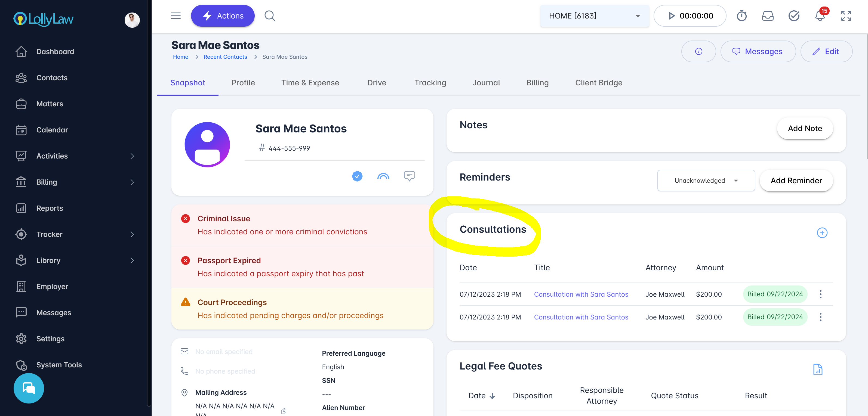Open the inbox tray icon

point(768,16)
